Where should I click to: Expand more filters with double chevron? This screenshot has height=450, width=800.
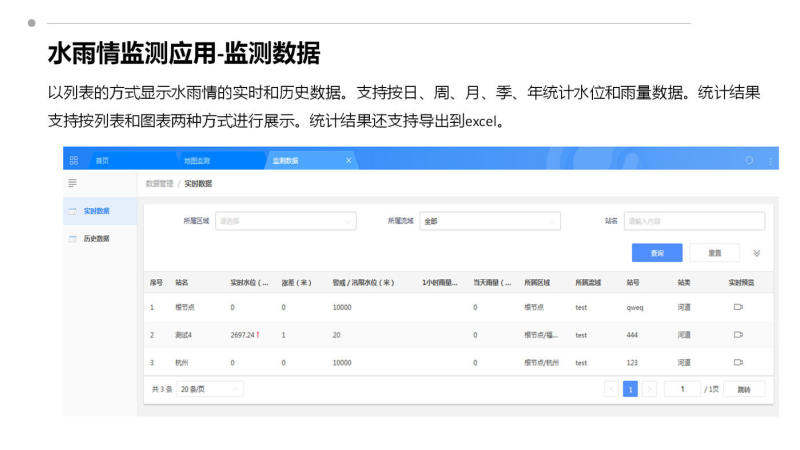(757, 253)
